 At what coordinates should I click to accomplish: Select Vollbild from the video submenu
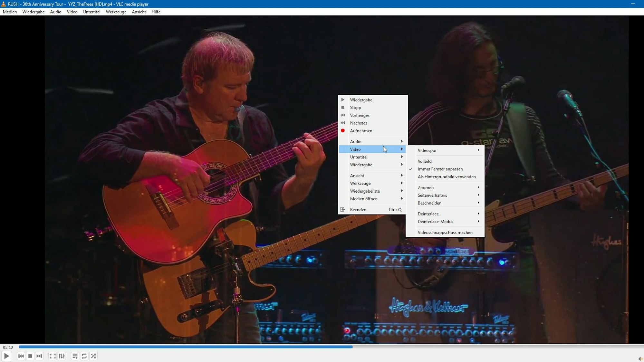(425, 161)
